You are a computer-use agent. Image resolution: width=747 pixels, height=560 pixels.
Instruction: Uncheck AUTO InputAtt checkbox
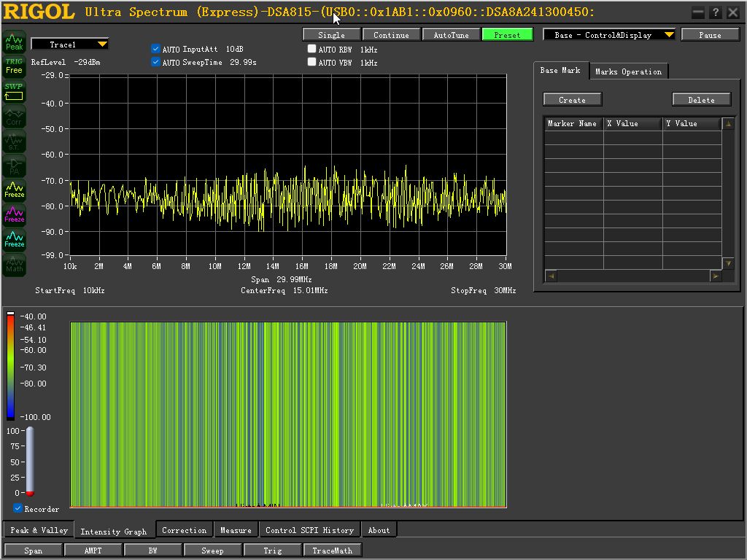tap(155, 49)
